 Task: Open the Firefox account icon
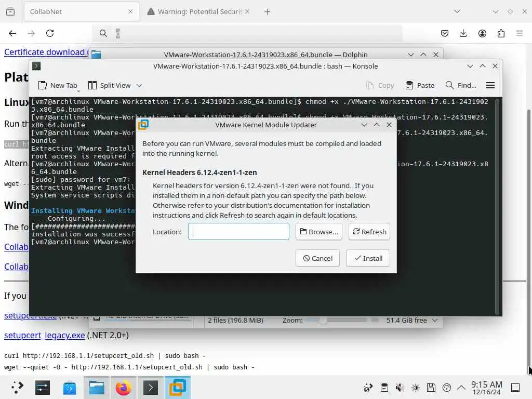[482, 33]
